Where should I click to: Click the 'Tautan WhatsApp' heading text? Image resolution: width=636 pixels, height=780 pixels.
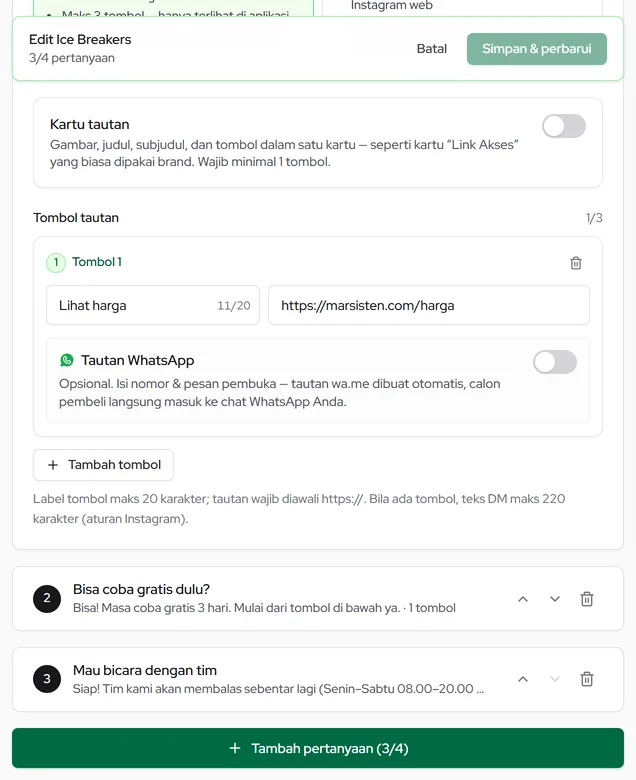pos(138,360)
